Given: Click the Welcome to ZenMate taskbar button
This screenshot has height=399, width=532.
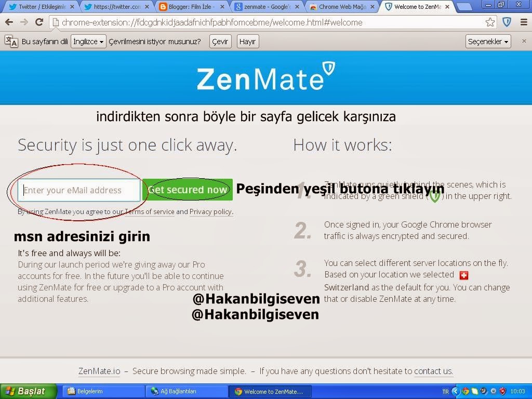Looking at the screenshot, I should coord(270,391).
